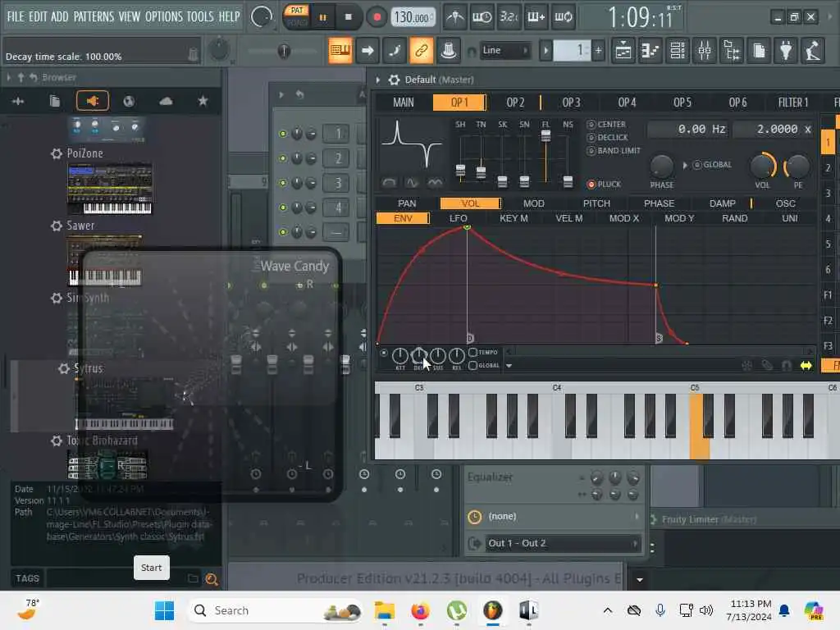The width and height of the screenshot is (840, 630).
Task: Open the Piano roll view
Action: [x=651, y=51]
